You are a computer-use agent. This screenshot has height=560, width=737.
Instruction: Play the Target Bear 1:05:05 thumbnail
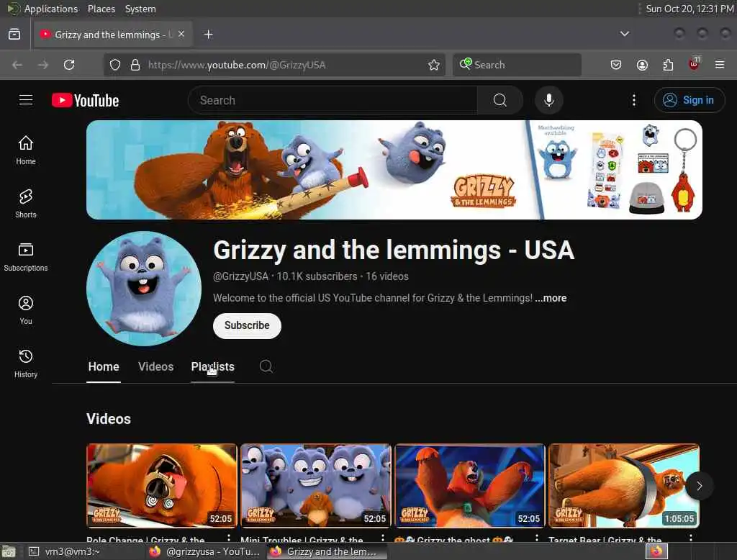pos(624,486)
